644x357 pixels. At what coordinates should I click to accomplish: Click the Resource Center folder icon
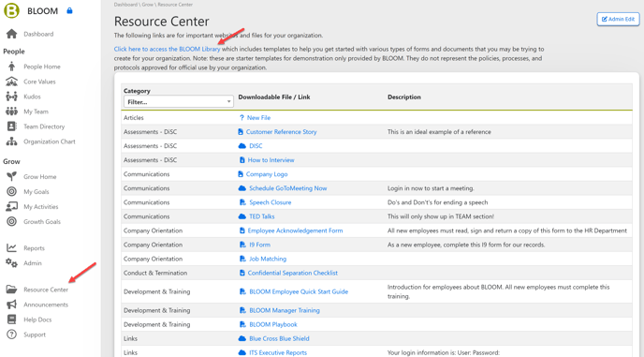11,290
